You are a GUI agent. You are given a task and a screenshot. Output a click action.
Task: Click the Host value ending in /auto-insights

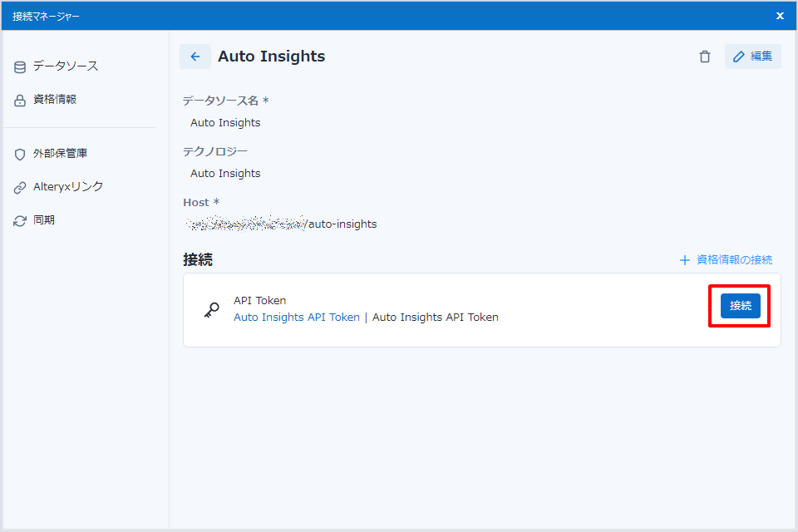(x=283, y=224)
